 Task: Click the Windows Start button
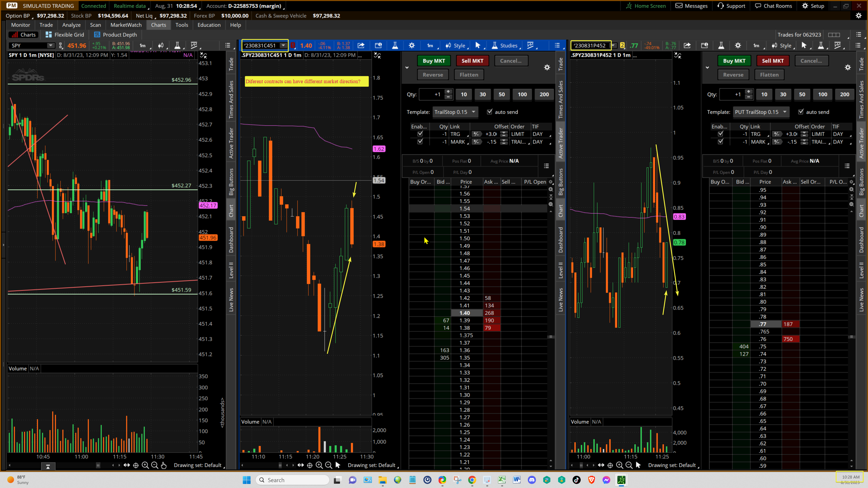pos(247,480)
